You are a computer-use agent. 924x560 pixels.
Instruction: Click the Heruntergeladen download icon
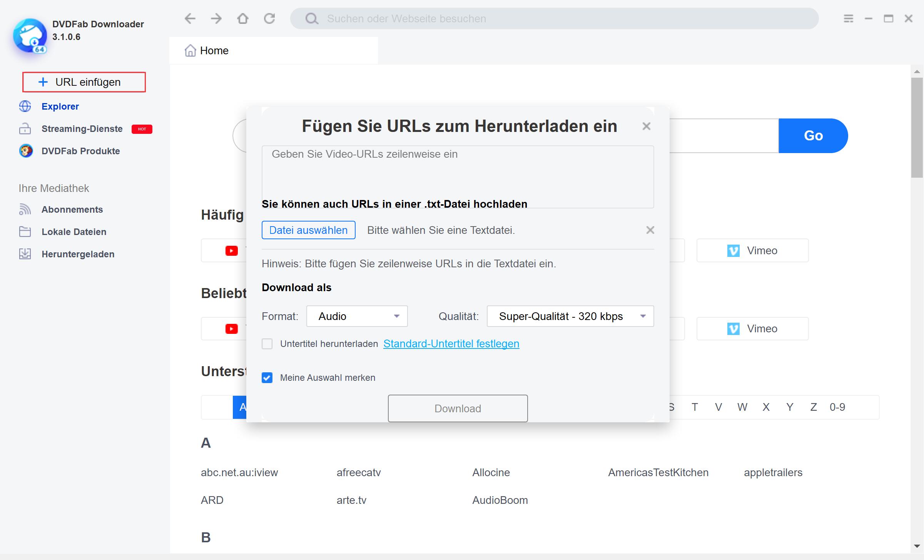pyautogui.click(x=25, y=254)
